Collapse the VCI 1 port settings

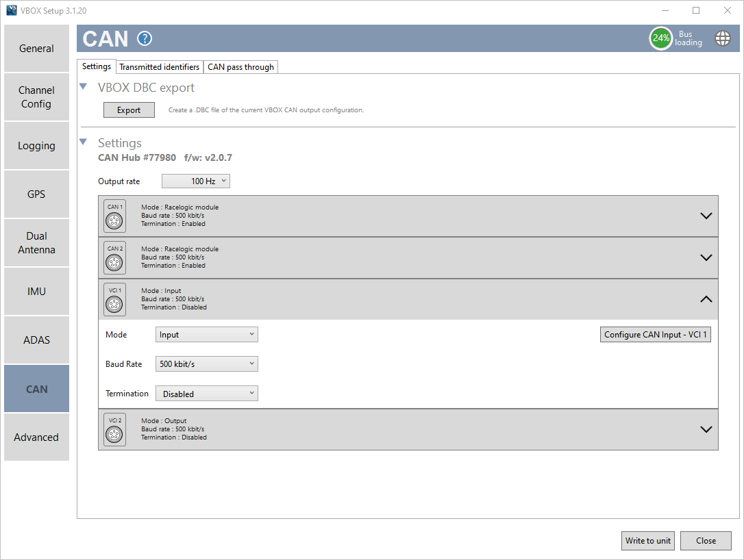point(706,299)
